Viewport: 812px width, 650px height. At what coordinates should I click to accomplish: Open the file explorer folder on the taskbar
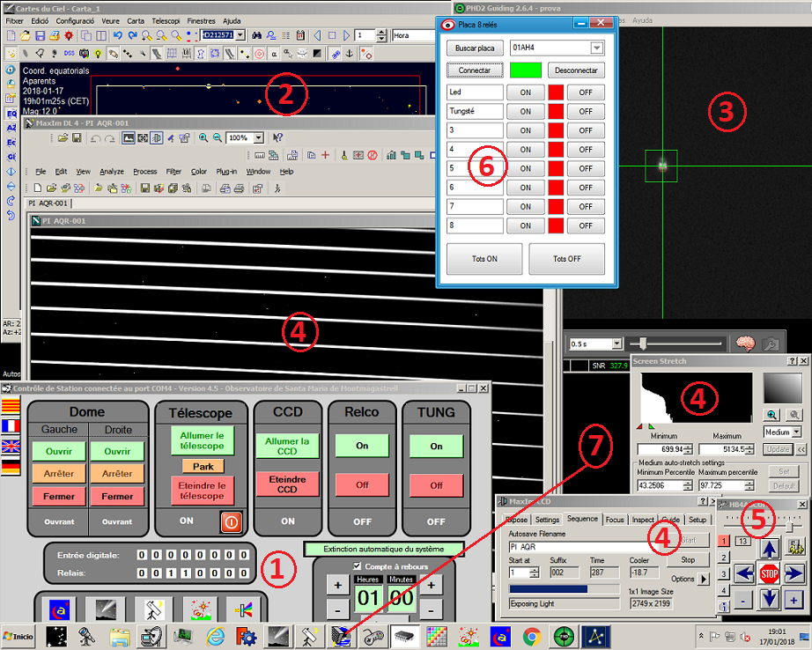[119, 637]
